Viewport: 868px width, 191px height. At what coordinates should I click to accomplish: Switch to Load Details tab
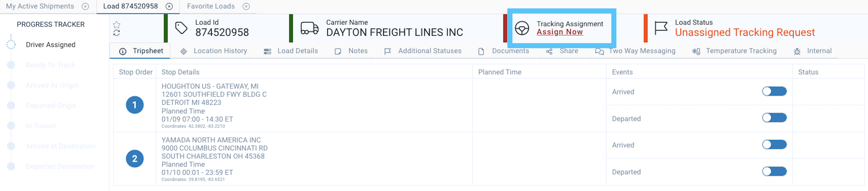pyautogui.click(x=291, y=51)
